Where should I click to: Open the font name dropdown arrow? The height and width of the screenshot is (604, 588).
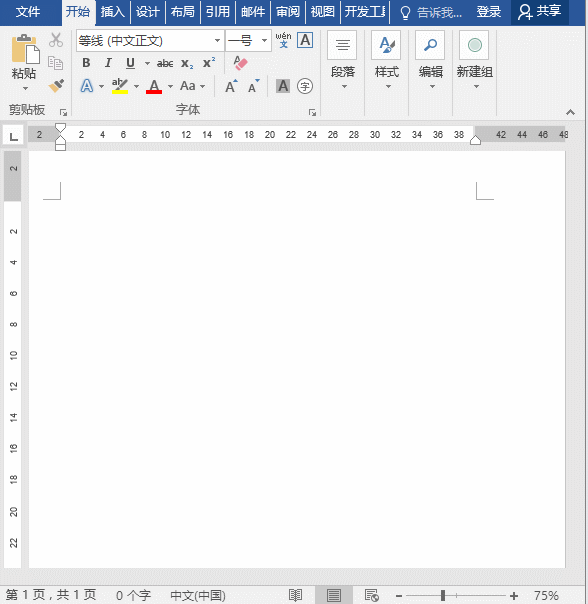click(x=217, y=40)
